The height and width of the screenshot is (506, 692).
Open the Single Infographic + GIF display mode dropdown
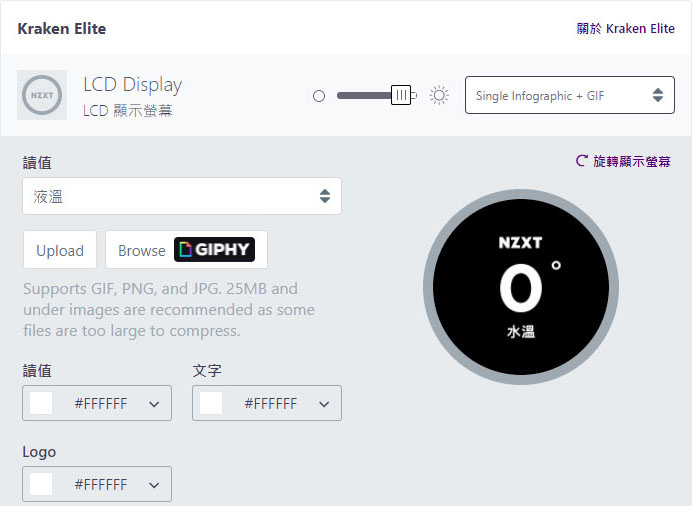coord(570,95)
